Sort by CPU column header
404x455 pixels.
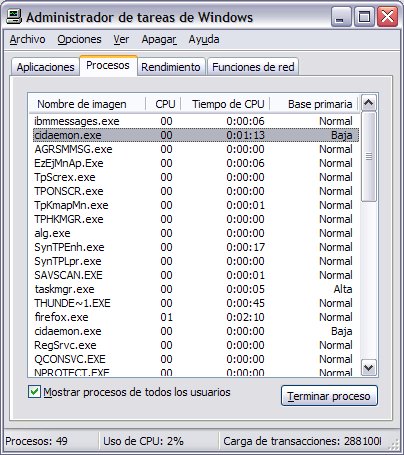[163, 104]
